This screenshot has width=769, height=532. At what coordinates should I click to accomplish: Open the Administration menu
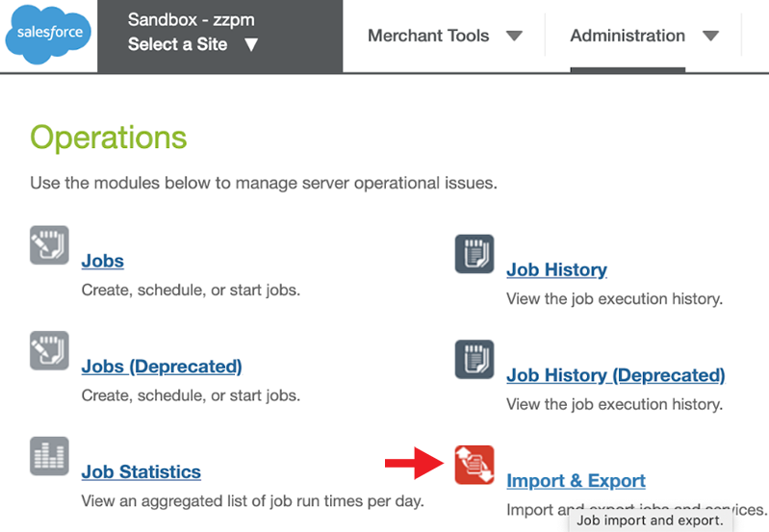[x=628, y=36]
